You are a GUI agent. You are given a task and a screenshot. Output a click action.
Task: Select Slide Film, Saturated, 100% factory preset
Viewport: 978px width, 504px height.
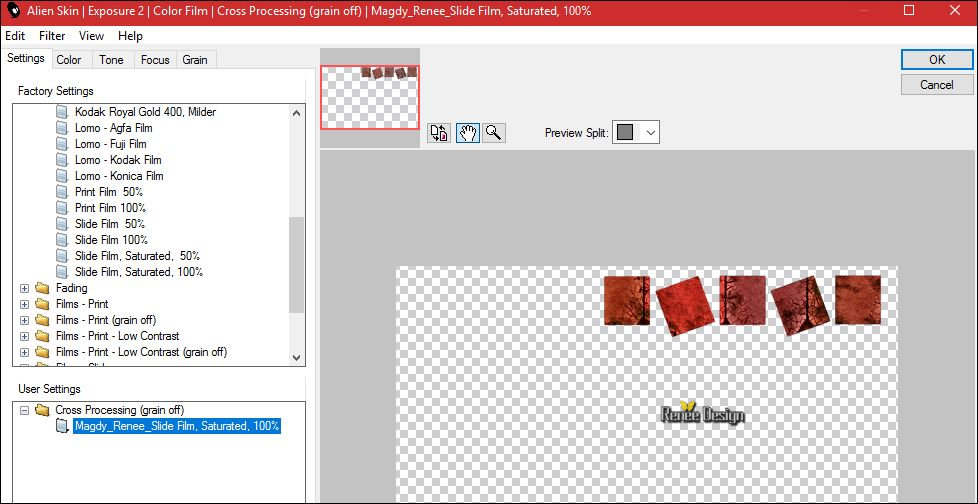(138, 272)
